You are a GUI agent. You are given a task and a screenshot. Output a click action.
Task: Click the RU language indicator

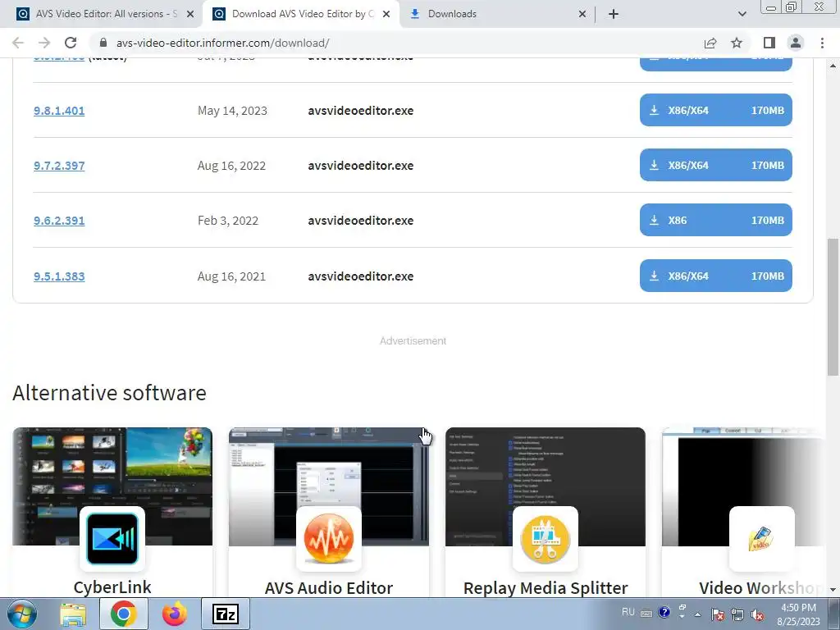[x=628, y=612]
